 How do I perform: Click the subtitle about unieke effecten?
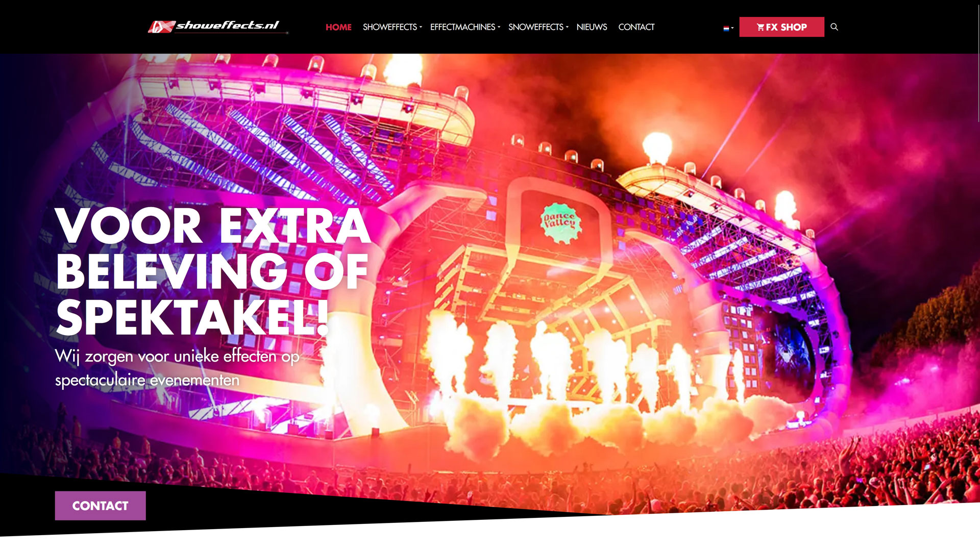click(x=177, y=368)
